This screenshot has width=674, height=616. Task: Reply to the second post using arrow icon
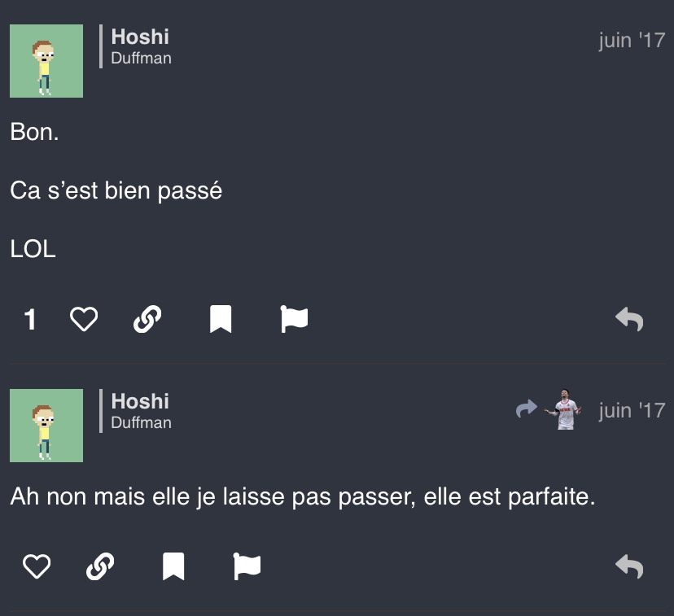click(x=629, y=566)
